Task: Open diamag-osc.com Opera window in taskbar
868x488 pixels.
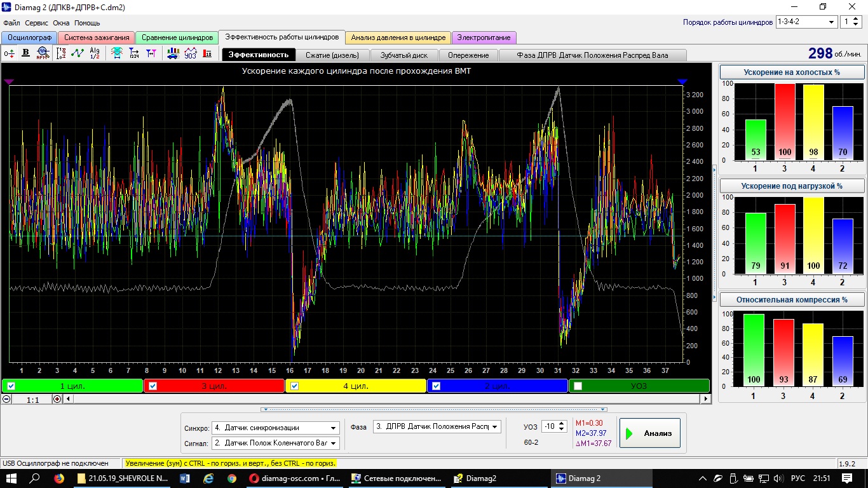Action: click(x=295, y=478)
